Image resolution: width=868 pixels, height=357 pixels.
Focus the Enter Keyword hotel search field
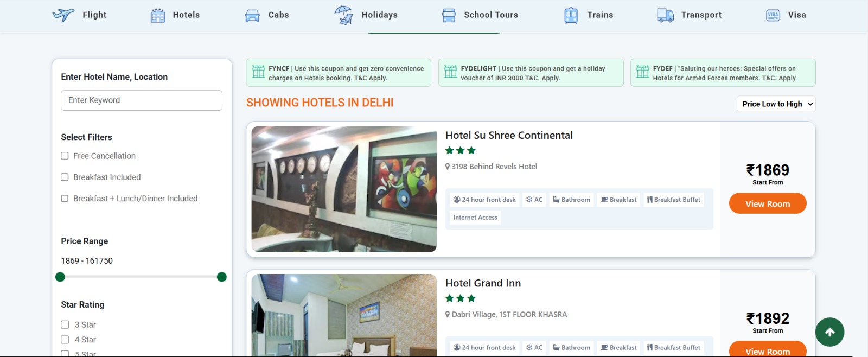(x=142, y=100)
